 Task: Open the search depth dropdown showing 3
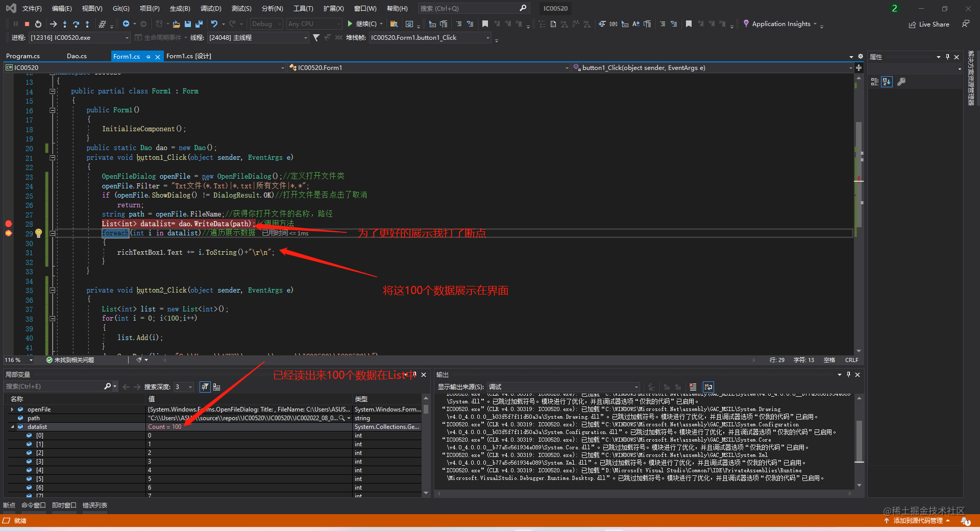click(x=184, y=387)
